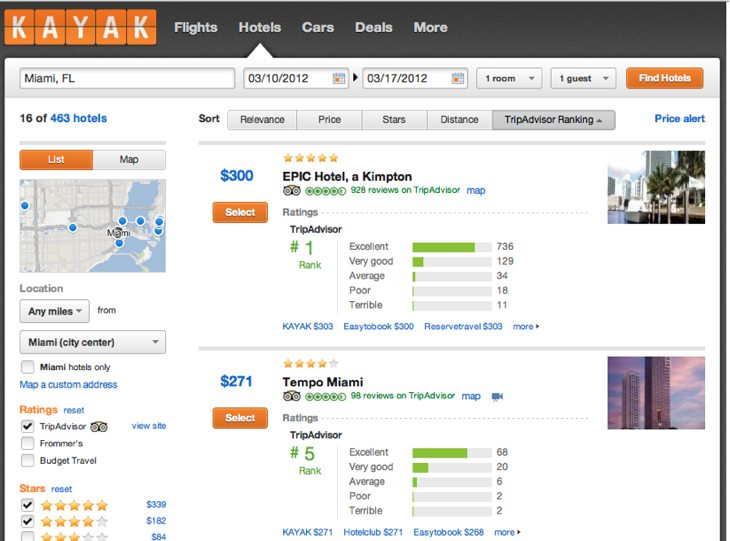Click video camera icon for Tempo Miami
Screen dimensions: 730x541
coord(497,397)
